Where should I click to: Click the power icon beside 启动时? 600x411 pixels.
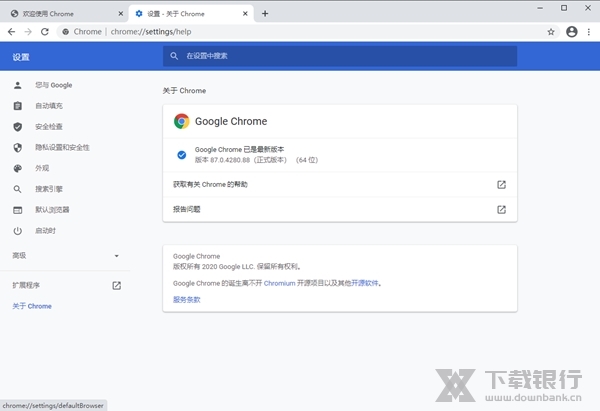click(x=18, y=231)
